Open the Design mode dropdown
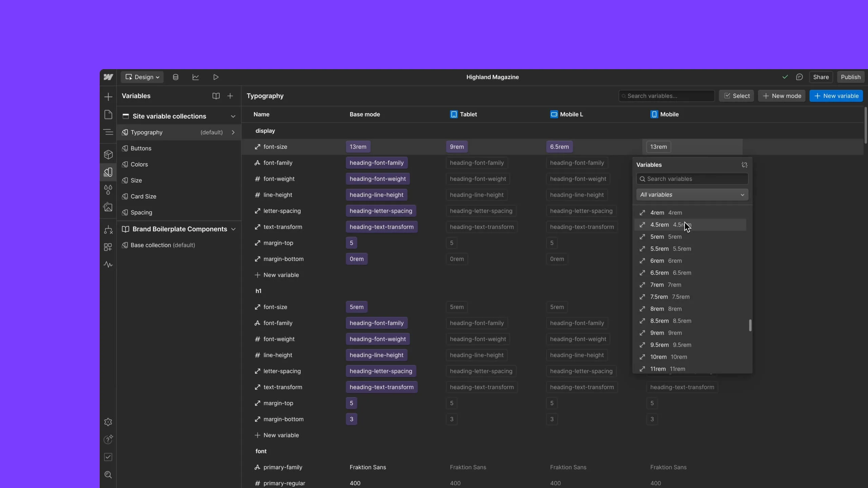This screenshot has height=488, width=868. click(142, 77)
